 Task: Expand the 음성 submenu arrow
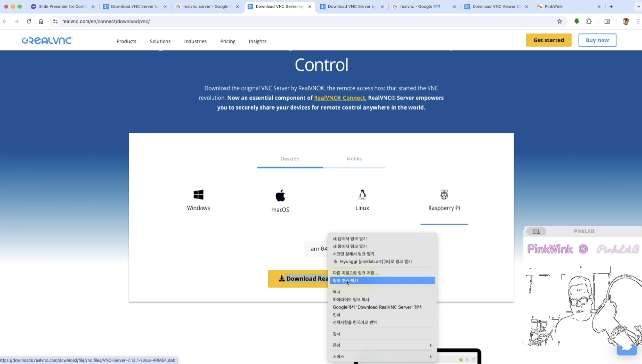click(430, 345)
